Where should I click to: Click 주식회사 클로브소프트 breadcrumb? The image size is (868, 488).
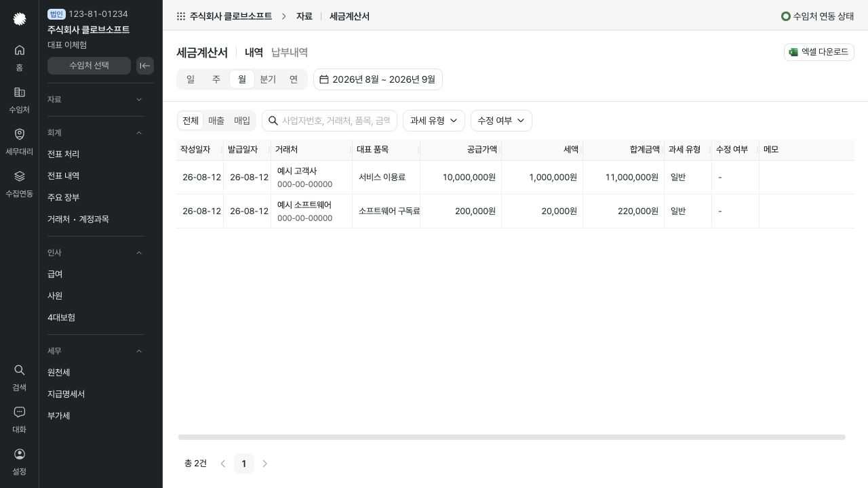click(x=231, y=16)
